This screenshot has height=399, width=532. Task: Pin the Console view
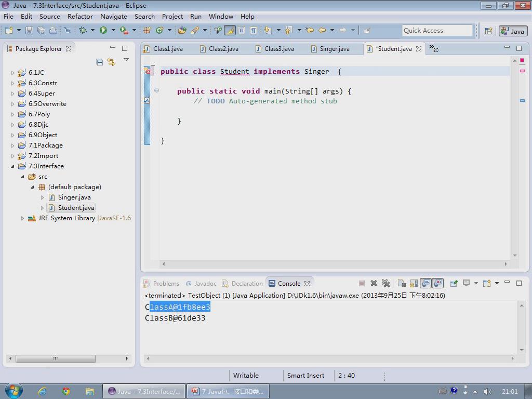tap(454, 283)
